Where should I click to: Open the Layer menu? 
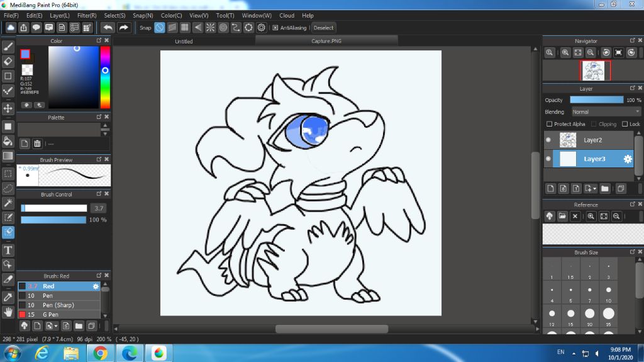coord(60,15)
